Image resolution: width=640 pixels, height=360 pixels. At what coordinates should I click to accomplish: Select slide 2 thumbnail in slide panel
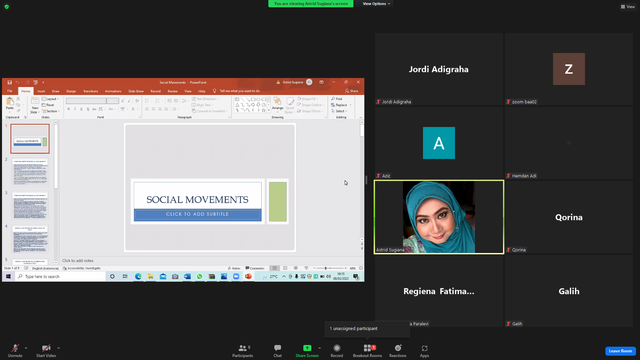pyautogui.click(x=30, y=172)
